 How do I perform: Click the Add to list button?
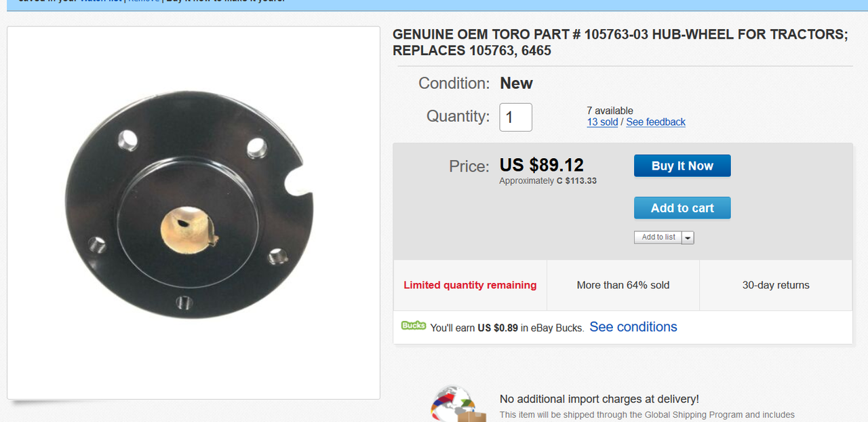click(x=658, y=237)
